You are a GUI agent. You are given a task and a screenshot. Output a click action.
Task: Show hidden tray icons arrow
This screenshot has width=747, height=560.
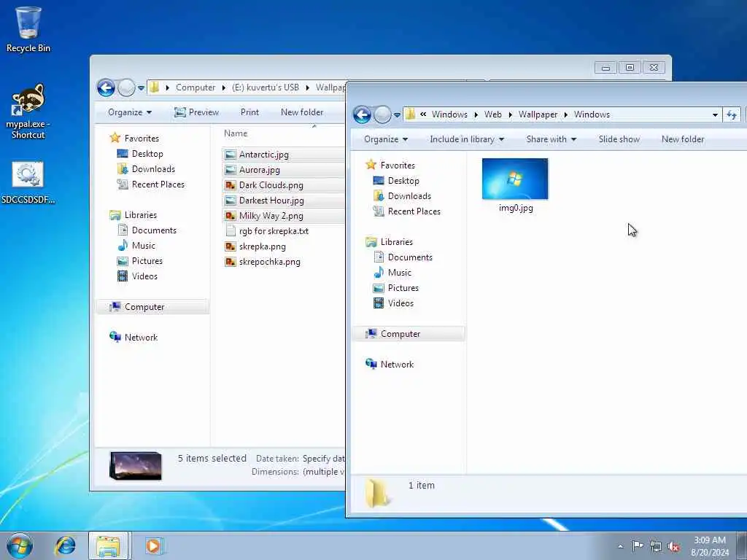click(x=620, y=546)
